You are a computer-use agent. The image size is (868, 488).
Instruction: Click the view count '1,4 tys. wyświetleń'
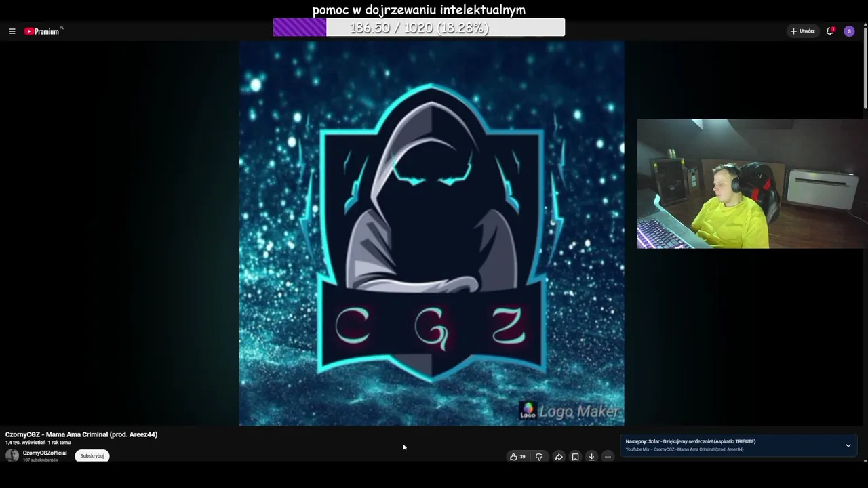25,443
